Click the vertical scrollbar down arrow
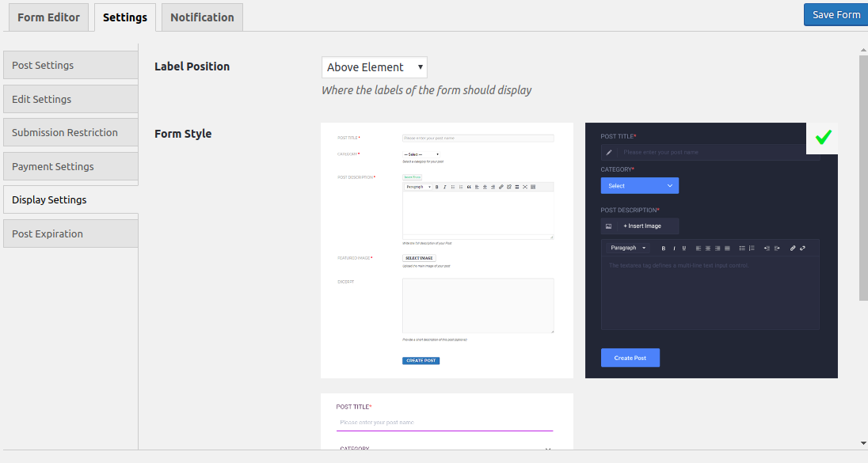 (863, 443)
